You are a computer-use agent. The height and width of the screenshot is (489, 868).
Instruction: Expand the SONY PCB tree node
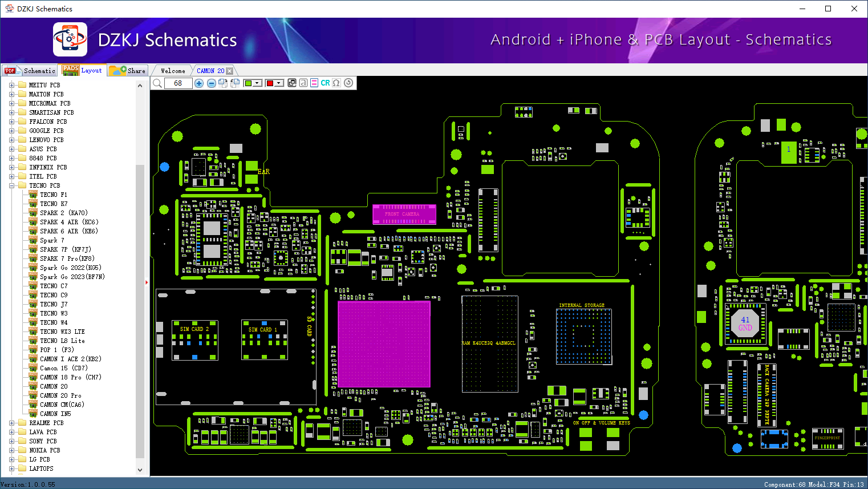tap(11, 441)
